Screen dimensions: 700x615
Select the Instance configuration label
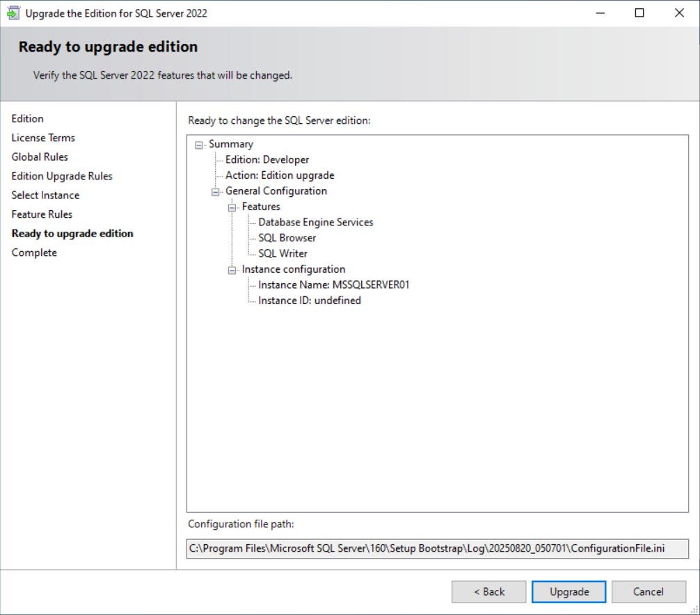point(294,269)
